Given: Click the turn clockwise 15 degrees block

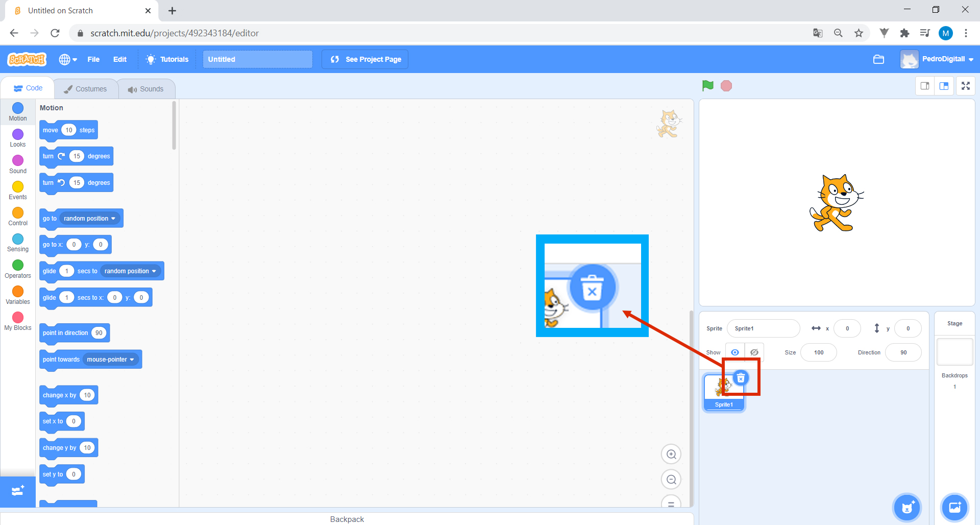Looking at the screenshot, I should click(x=76, y=156).
